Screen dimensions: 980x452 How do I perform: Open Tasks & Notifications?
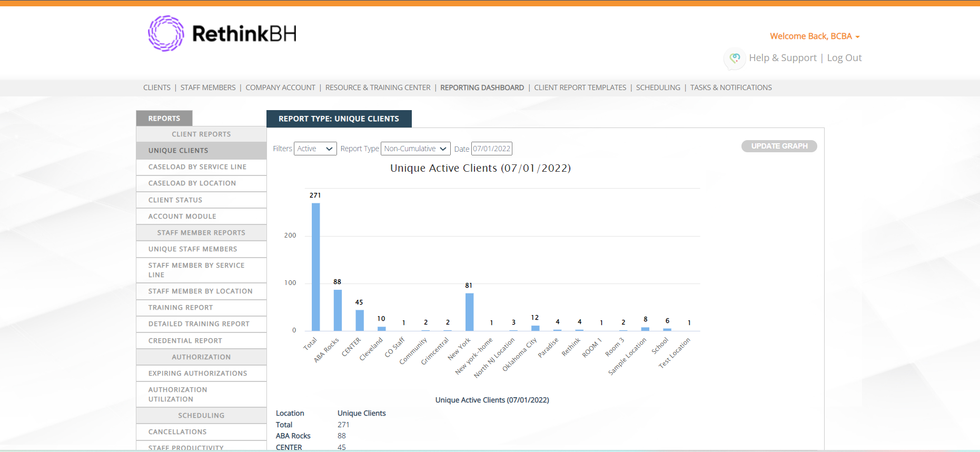pos(731,87)
